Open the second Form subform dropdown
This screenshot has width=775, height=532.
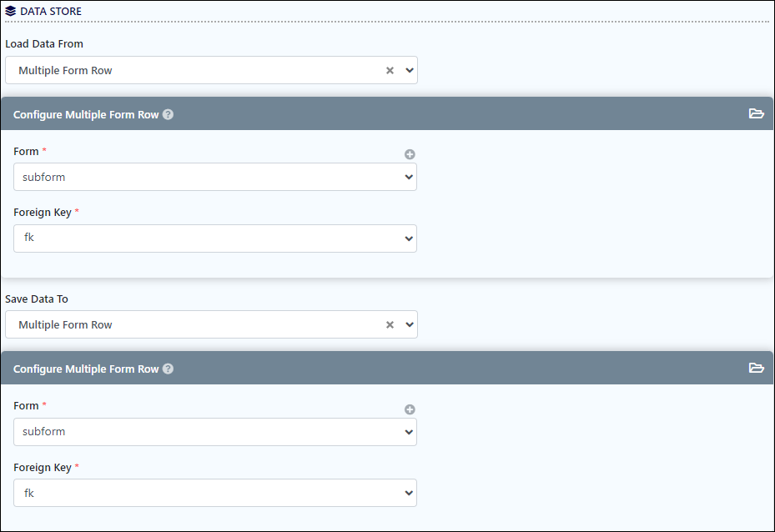(x=215, y=432)
